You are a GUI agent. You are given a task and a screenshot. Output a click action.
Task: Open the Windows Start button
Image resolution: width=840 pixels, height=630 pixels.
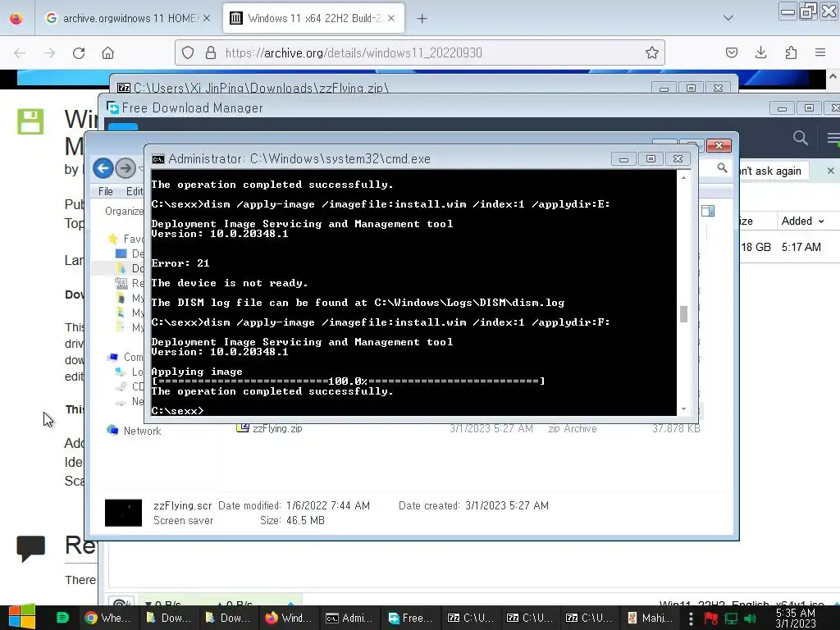22,617
